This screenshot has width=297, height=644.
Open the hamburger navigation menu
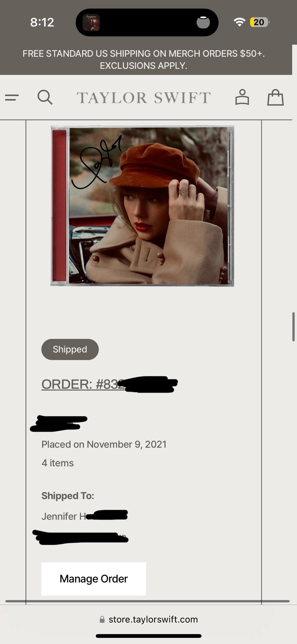(x=12, y=97)
